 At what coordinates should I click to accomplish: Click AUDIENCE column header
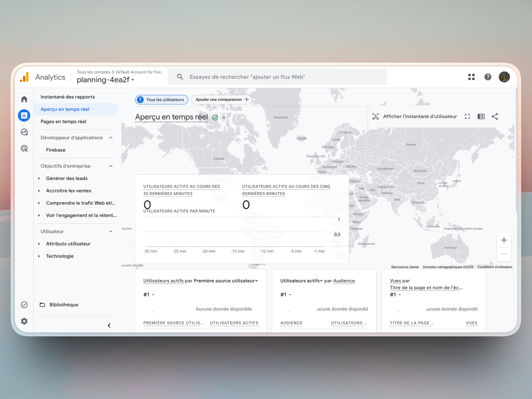point(291,323)
